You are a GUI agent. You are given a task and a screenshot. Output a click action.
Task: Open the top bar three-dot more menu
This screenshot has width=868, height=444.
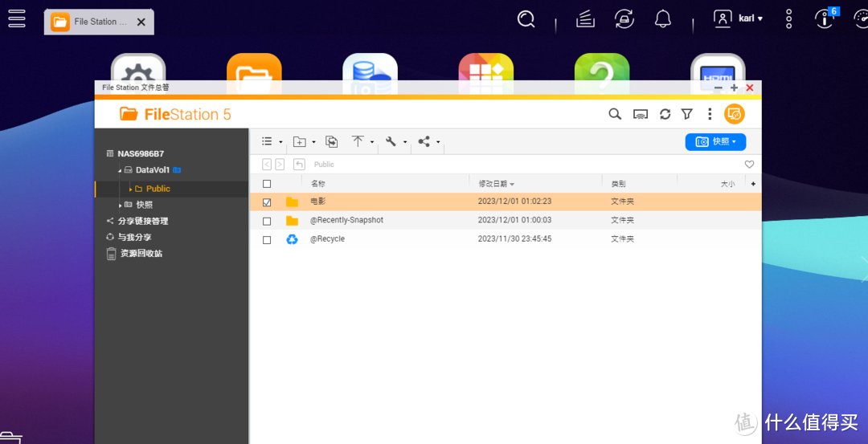click(789, 18)
